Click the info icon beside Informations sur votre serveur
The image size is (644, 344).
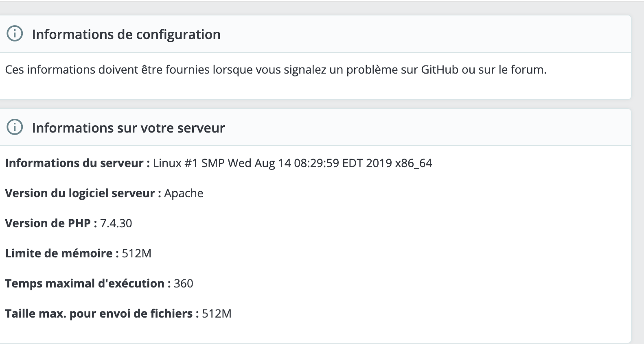[15, 128]
